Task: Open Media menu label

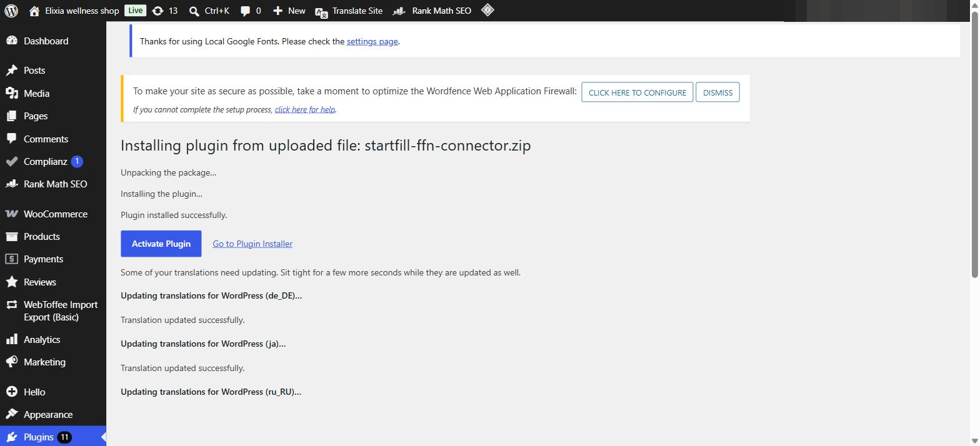Action: (x=36, y=93)
